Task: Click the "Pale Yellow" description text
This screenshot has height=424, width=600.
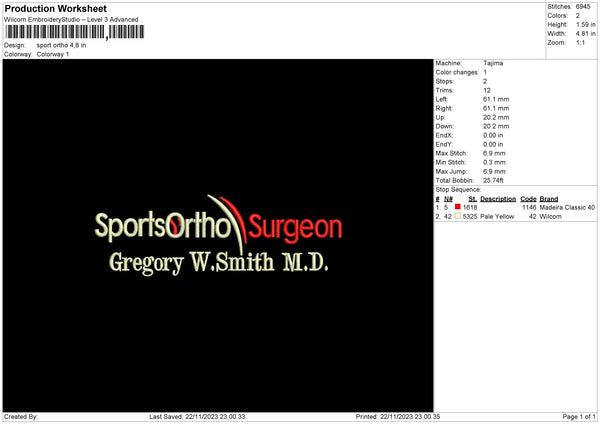Action: 497,217
